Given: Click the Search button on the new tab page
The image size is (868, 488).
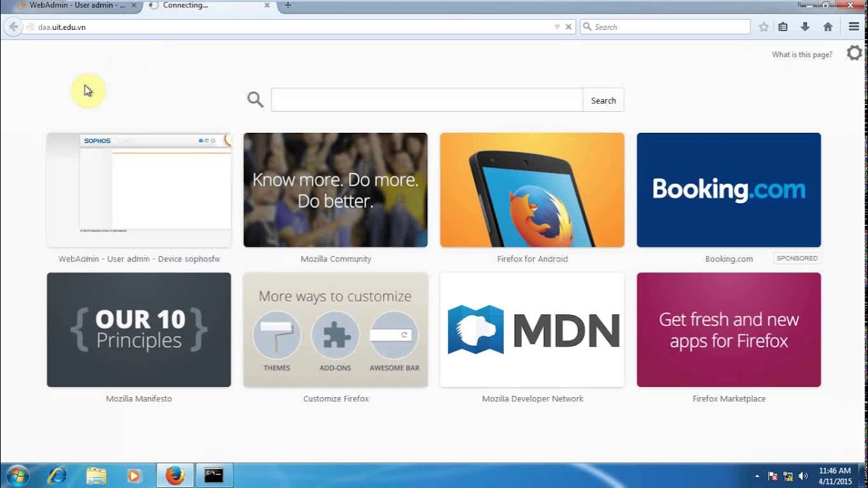Looking at the screenshot, I should (604, 100).
